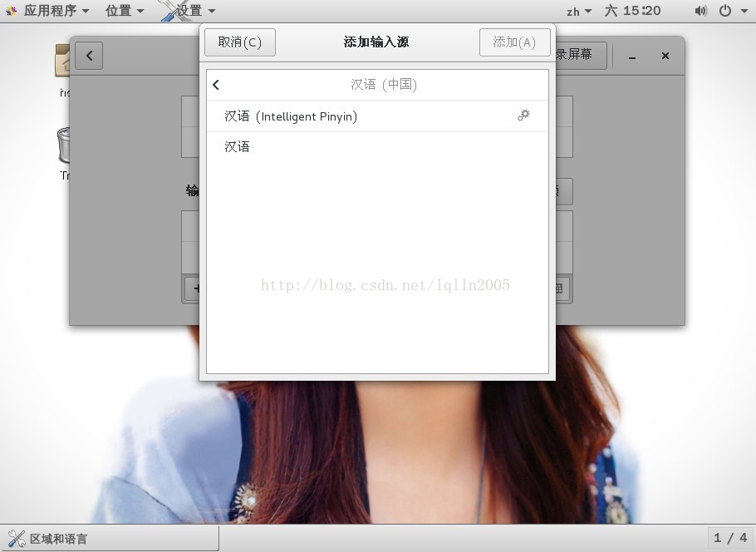Minimize the Settings window
Image resolution: width=756 pixels, height=552 pixels.
(x=632, y=57)
